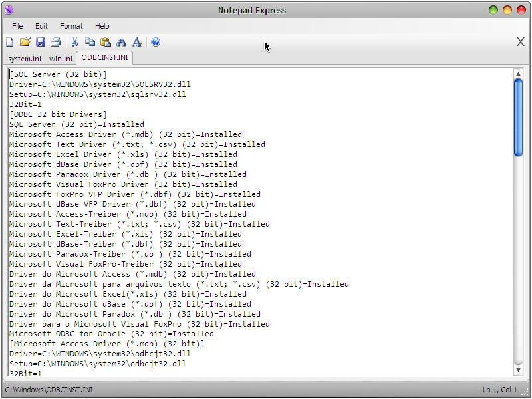
Task: Click the line 'Setup=C:\WINDOWS\system32\sqlsrv32.dll'
Action: (97, 94)
